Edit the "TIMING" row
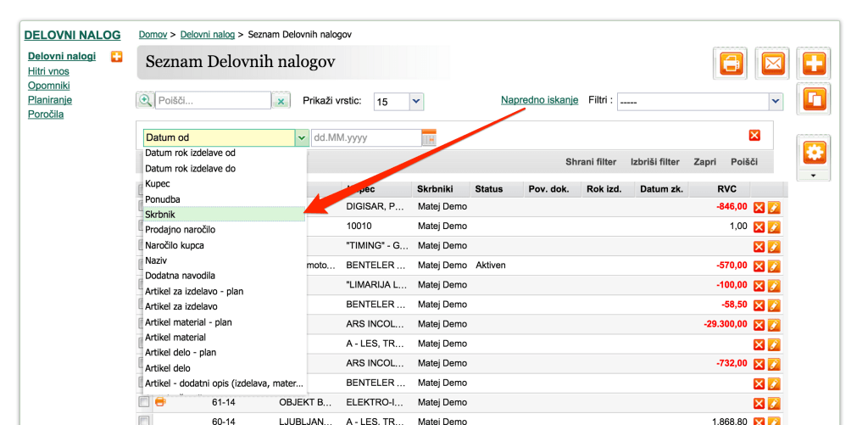Image resolution: width=868 pixels, height=425 pixels. (x=775, y=247)
